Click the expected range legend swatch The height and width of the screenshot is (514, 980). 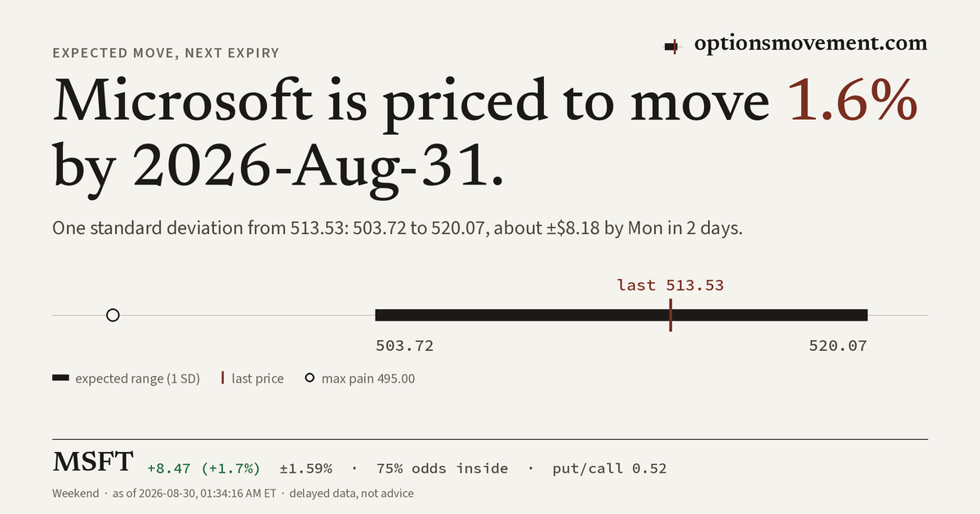tap(60, 379)
